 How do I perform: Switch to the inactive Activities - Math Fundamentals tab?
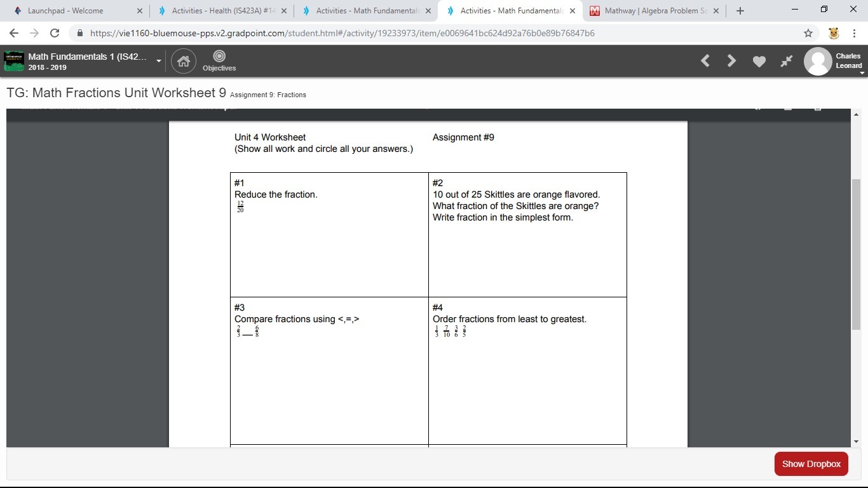[x=367, y=11]
